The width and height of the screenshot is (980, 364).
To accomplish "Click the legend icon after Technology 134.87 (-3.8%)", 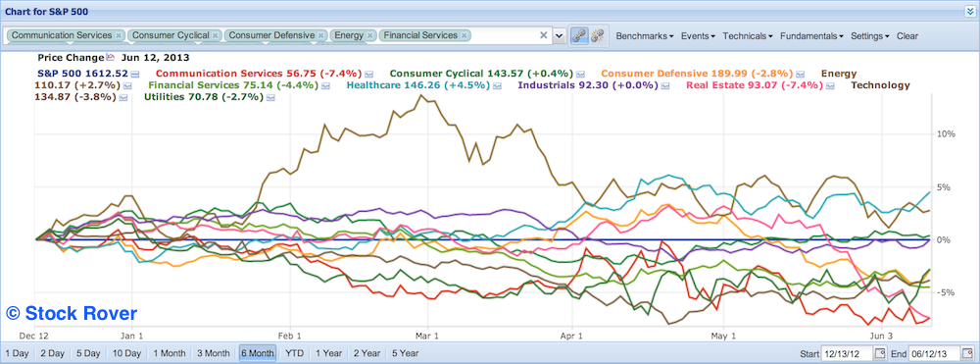I will (x=123, y=97).
